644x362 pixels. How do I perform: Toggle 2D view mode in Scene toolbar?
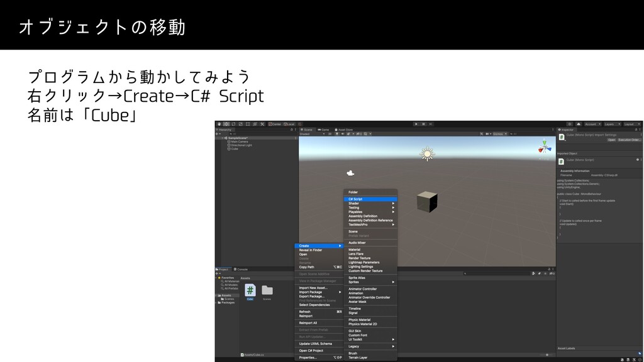330,134
